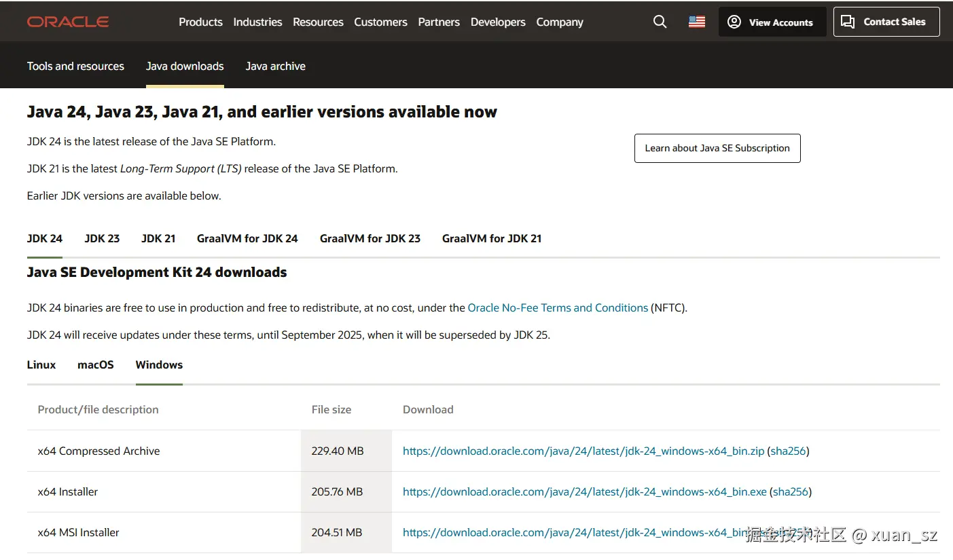Select the US flag country icon
Screen dimensions: 953x560
point(697,22)
